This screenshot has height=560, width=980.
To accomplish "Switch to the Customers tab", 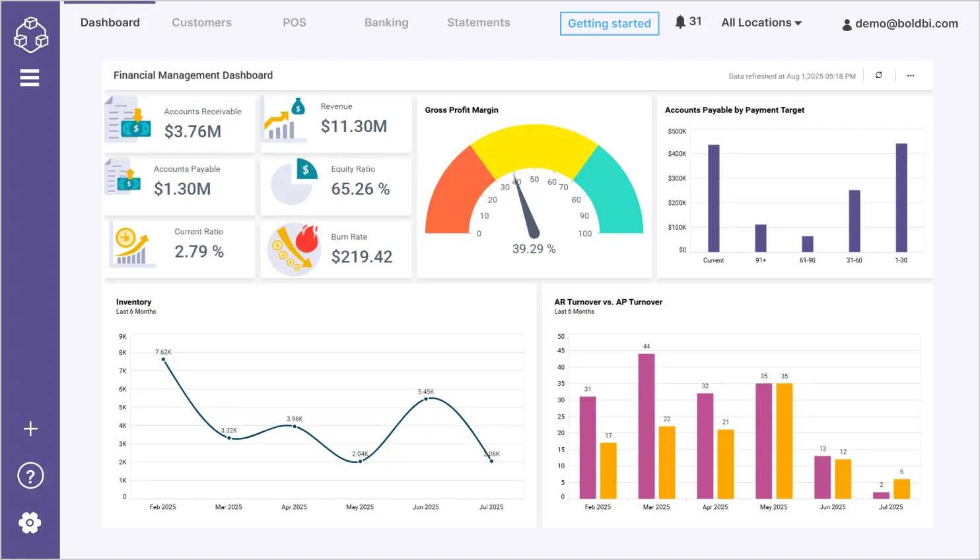I will tap(201, 22).
